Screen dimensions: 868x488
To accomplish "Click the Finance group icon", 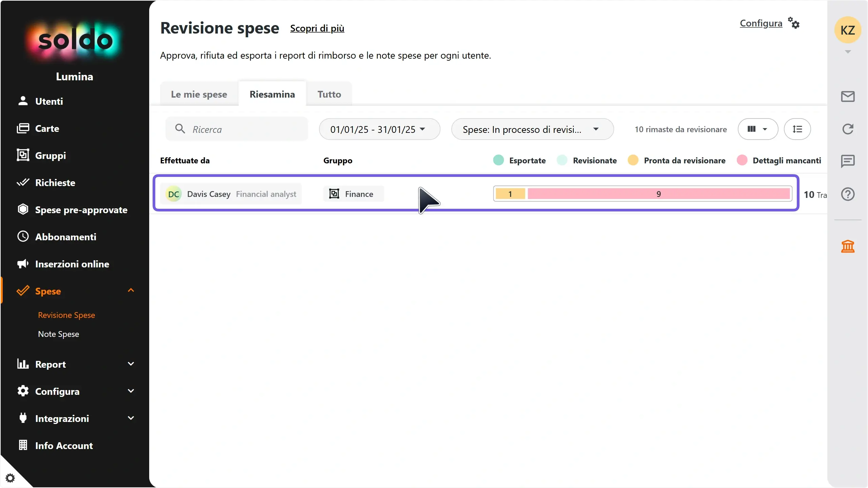I will pyautogui.click(x=334, y=194).
